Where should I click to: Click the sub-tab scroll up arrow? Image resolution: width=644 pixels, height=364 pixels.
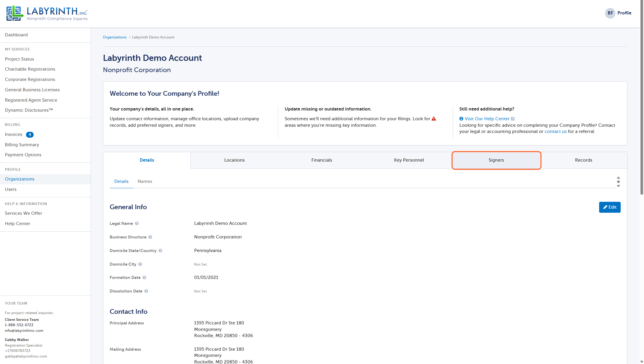click(x=618, y=178)
